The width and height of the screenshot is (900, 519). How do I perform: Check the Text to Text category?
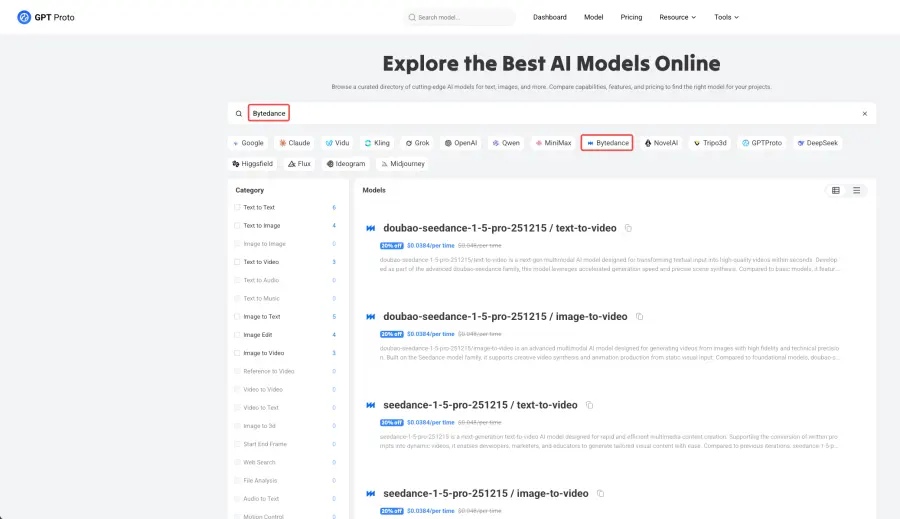pyautogui.click(x=237, y=207)
